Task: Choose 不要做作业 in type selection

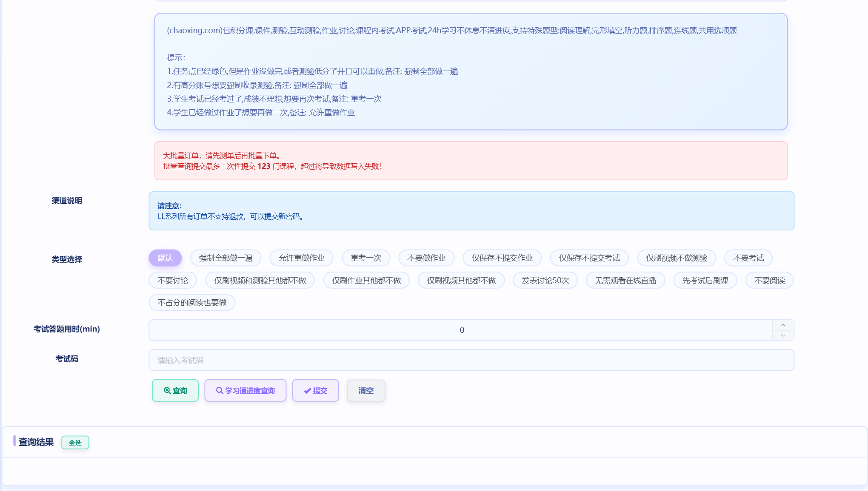Action: 426,258
